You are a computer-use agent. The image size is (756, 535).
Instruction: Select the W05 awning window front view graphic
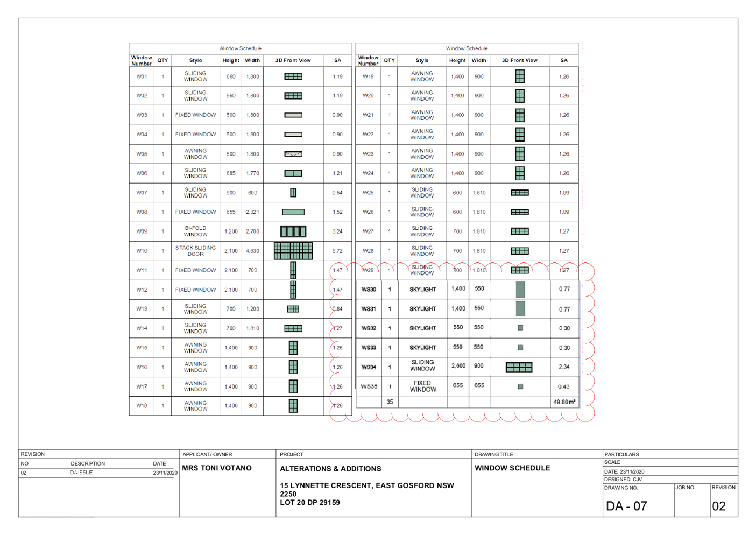(293, 154)
